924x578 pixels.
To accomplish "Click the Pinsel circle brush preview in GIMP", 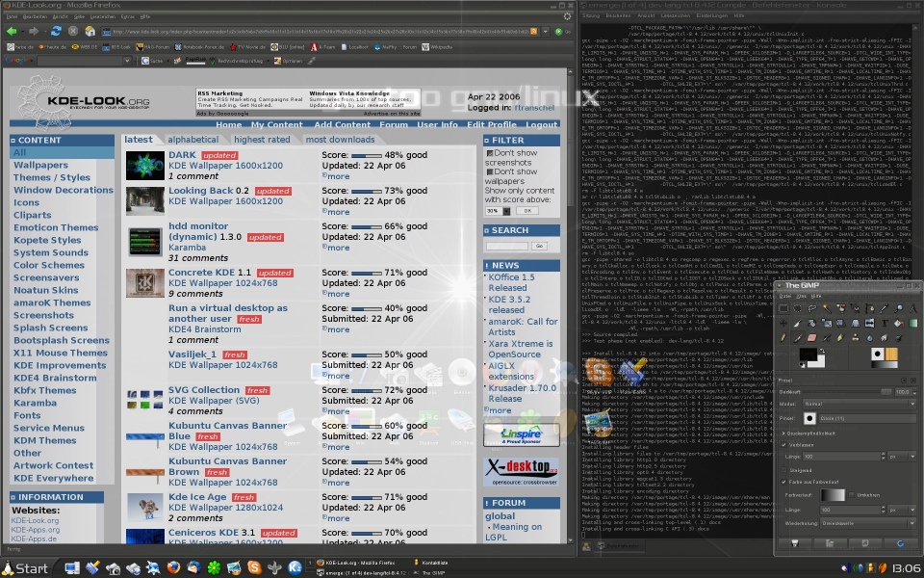I will pyautogui.click(x=809, y=419).
